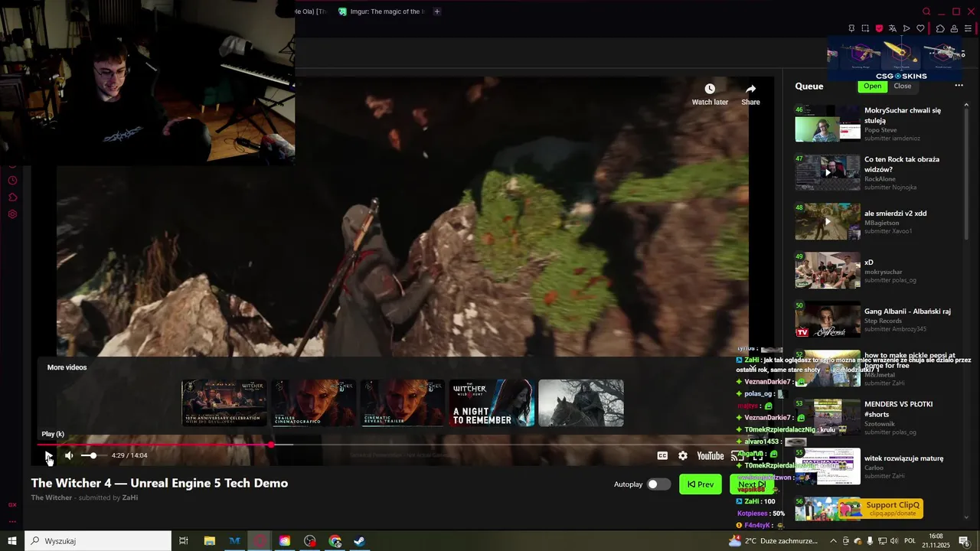
Task: Open Gang Albanii - Albański raj clip
Action: 877,320
